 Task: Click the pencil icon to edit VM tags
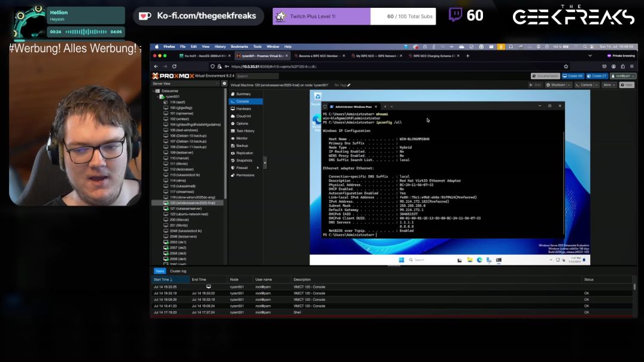tap(349, 85)
